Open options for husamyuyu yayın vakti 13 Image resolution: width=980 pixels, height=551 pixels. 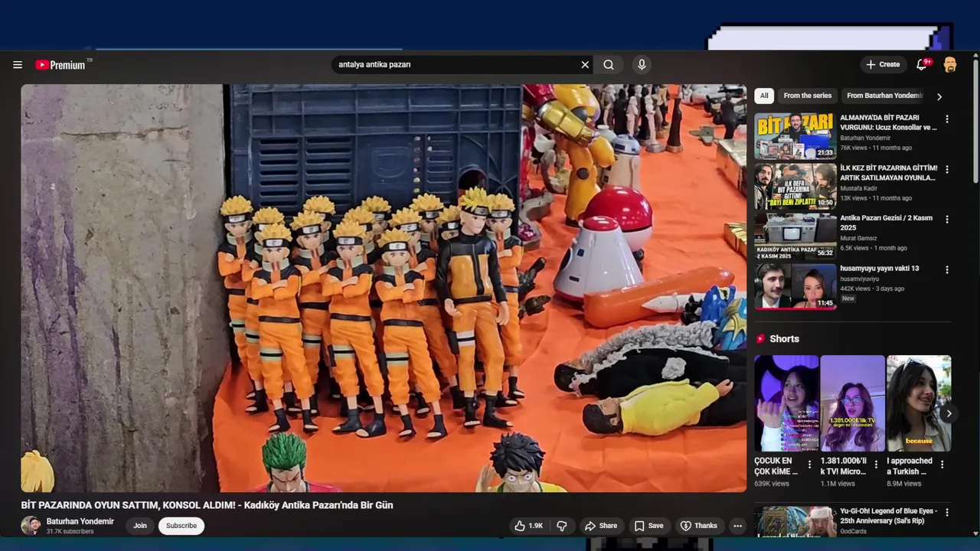[x=947, y=270]
